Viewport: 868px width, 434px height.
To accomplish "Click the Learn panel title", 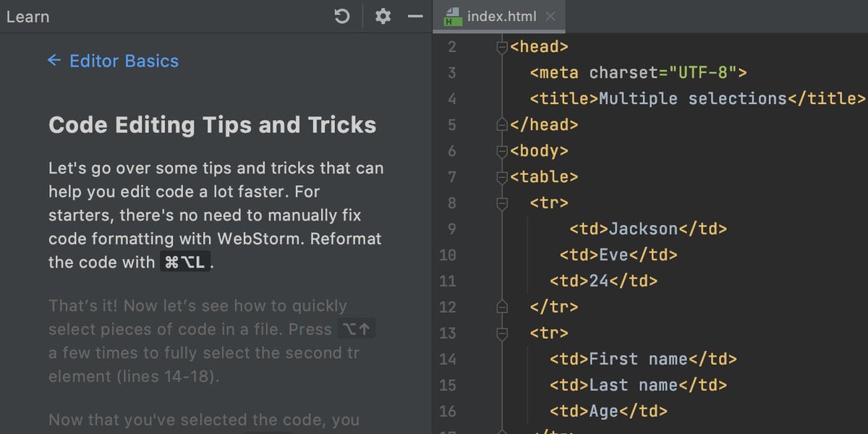I will [28, 17].
